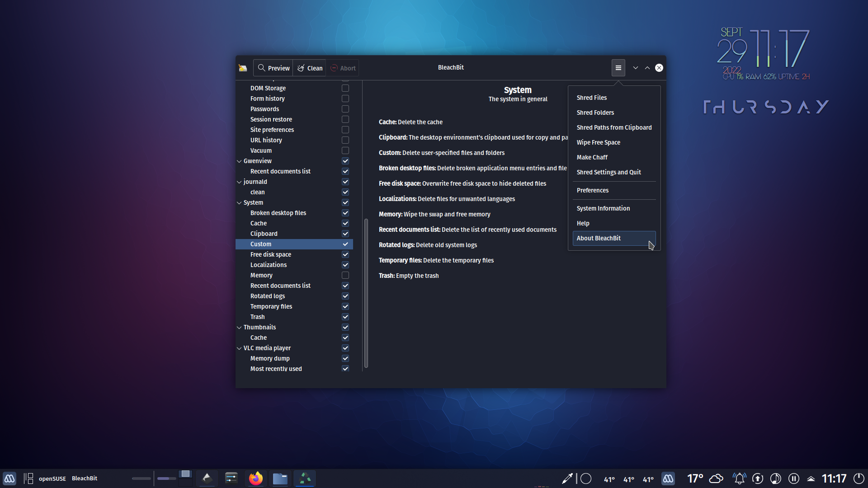The height and width of the screenshot is (488, 868).
Task: Toggle the Passwords checkbox
Action: [x=345, y=109]
